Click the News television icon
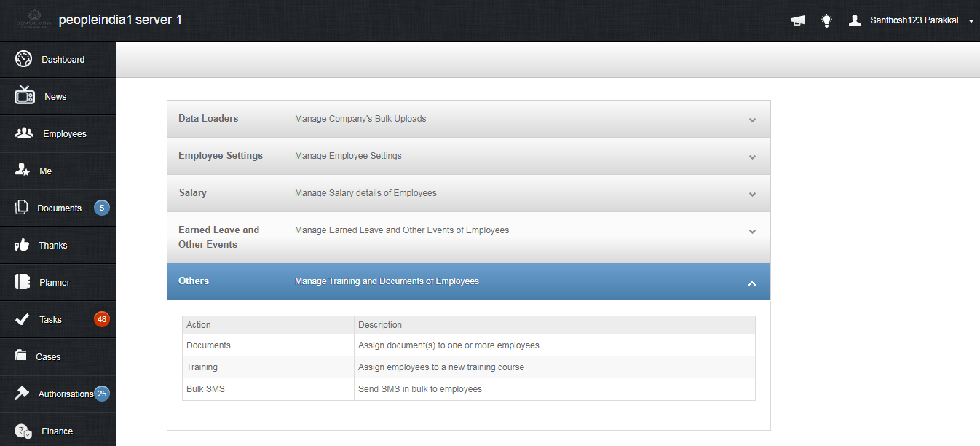The image size is (980, 446). point(25,95)
